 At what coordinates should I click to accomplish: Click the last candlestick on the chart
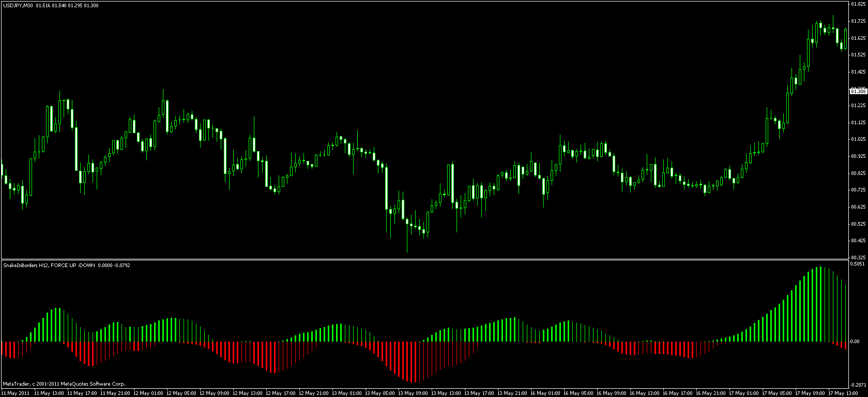(x=846, y=38)
